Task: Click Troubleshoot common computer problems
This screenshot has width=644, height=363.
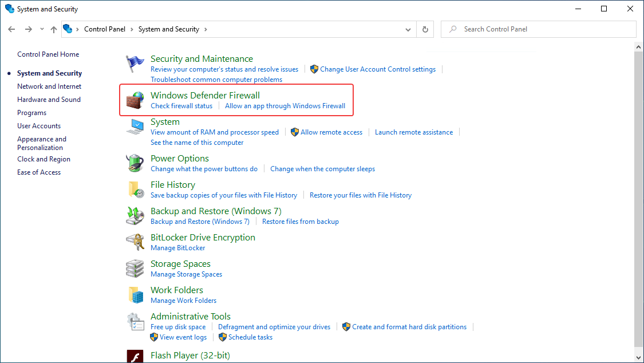Action: tap(216, 80)
